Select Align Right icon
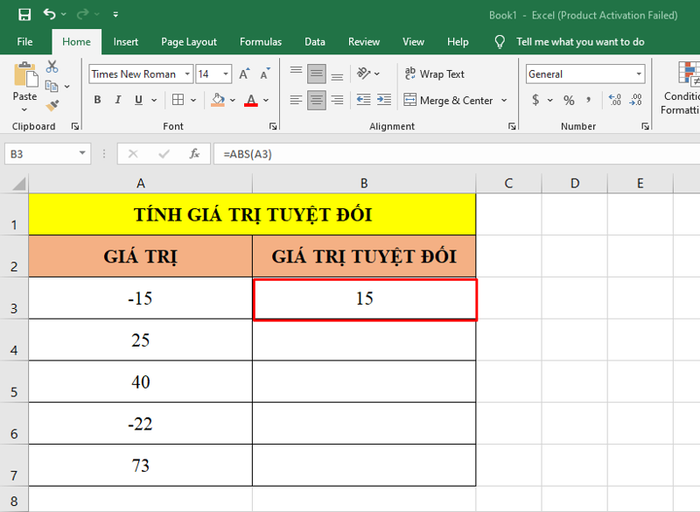Screen dimensions: 700x512 337,100
